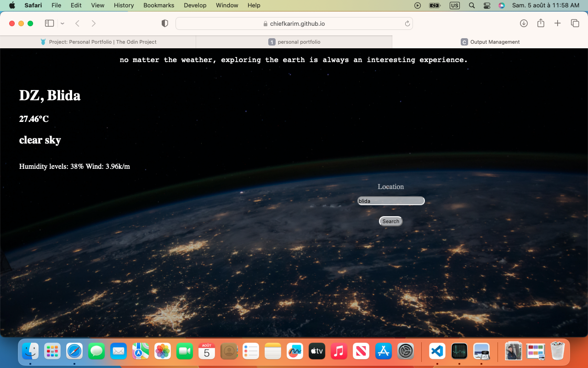Expand the sidebar tab group dropdown arrow
The image size is (588, 368).
point(62,23)
